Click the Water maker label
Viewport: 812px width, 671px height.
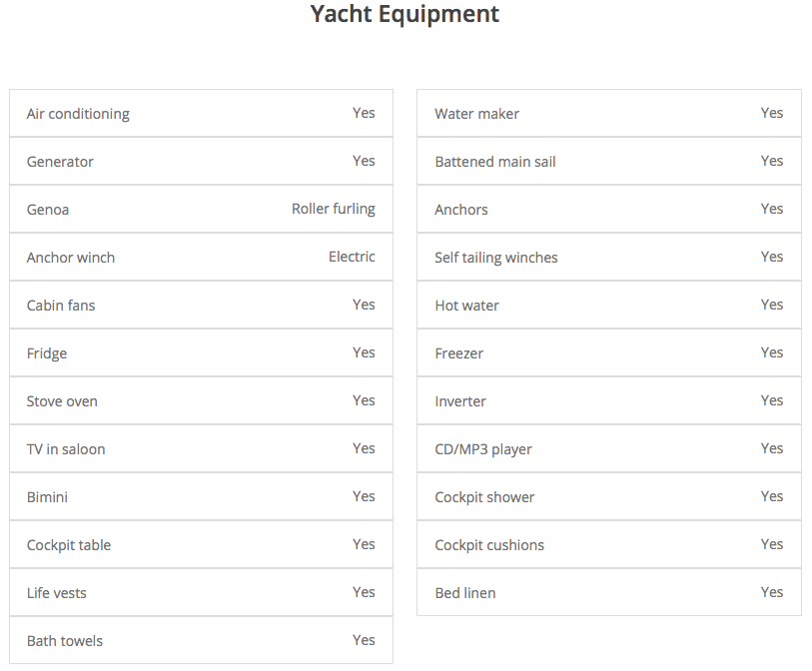pos(476,114)
